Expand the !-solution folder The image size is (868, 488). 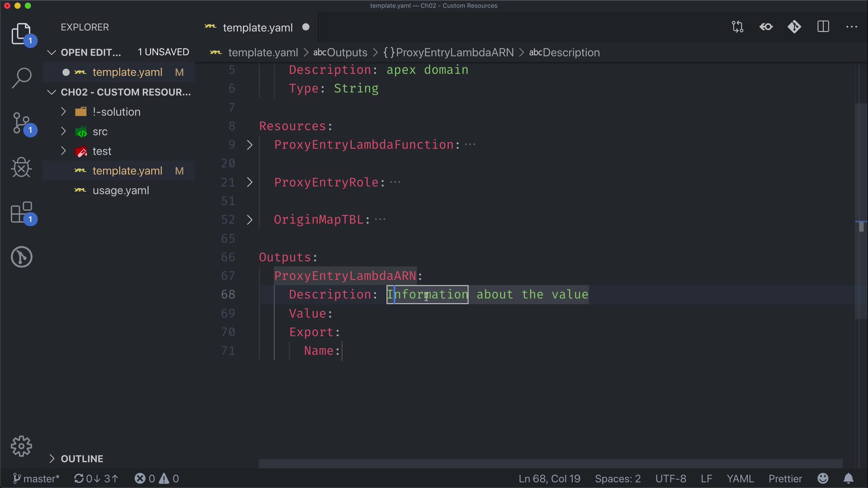tap(116, 112)
